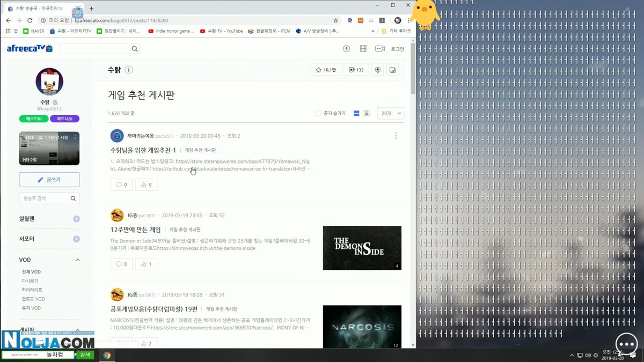The width and height of the screenshot is (644, 362).
Task: Expand the 열혈팬 section plus button
Action: [76, 219]
